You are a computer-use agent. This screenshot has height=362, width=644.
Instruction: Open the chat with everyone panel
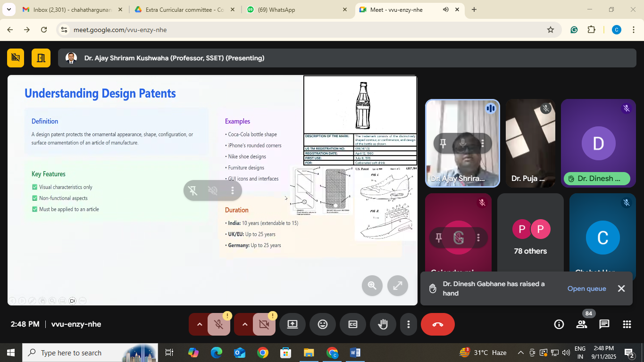(604, 324)
